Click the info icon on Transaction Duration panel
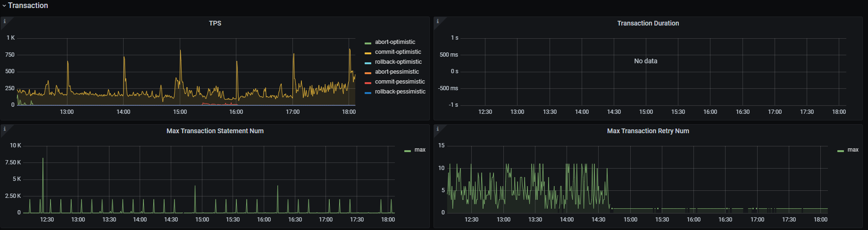This screenshot has width=868, height=230. [438, 21]
